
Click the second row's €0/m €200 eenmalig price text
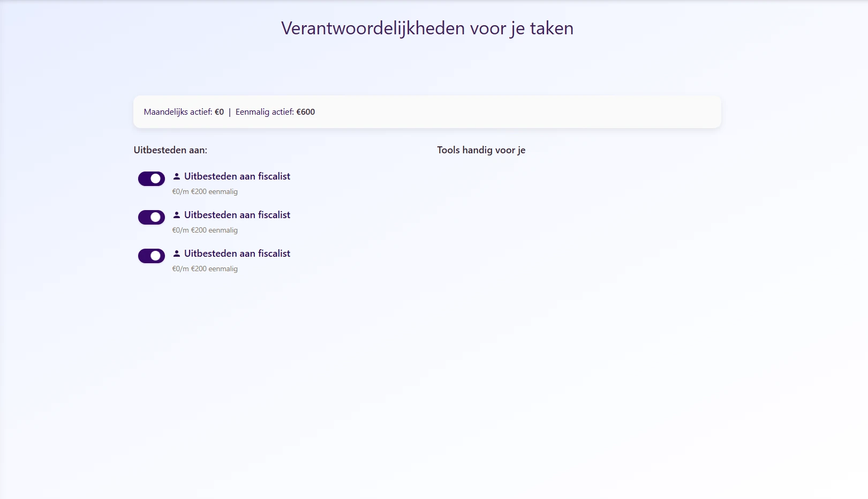[x=205, y=230]
